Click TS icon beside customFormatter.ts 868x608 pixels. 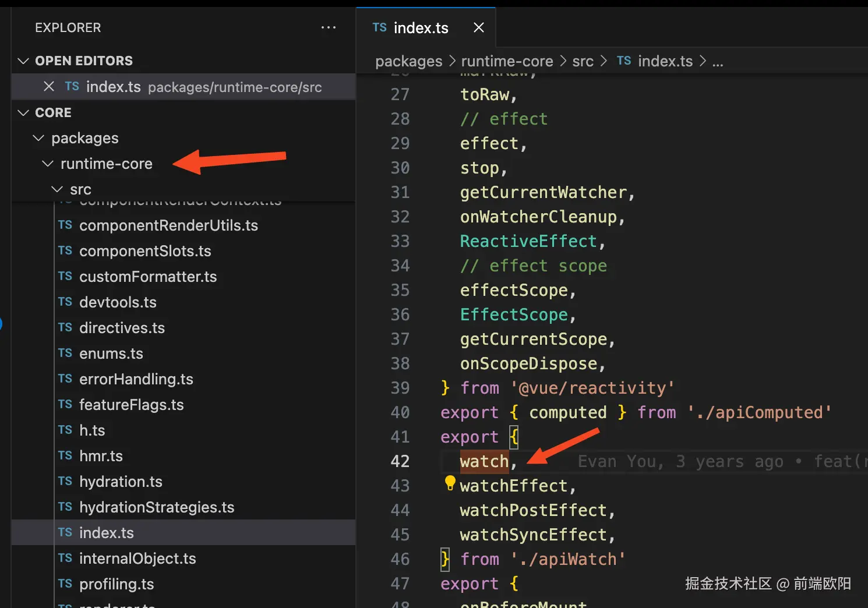tap(65, 276)
